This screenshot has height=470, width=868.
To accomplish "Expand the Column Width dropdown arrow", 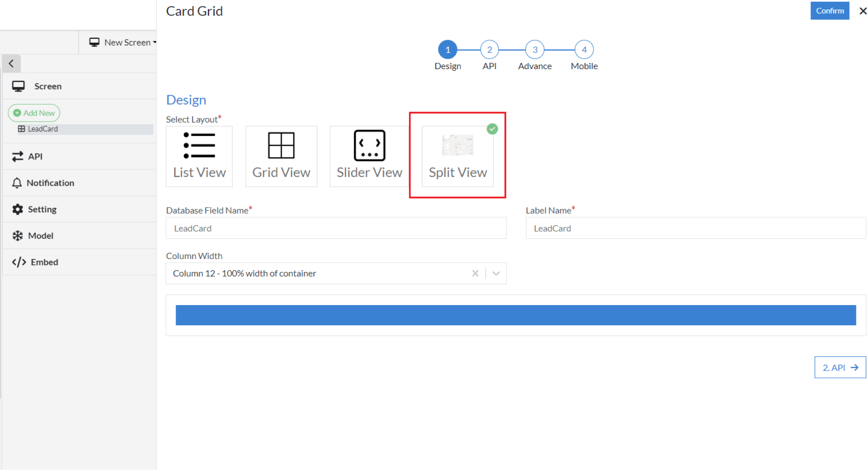I will 496,274.
